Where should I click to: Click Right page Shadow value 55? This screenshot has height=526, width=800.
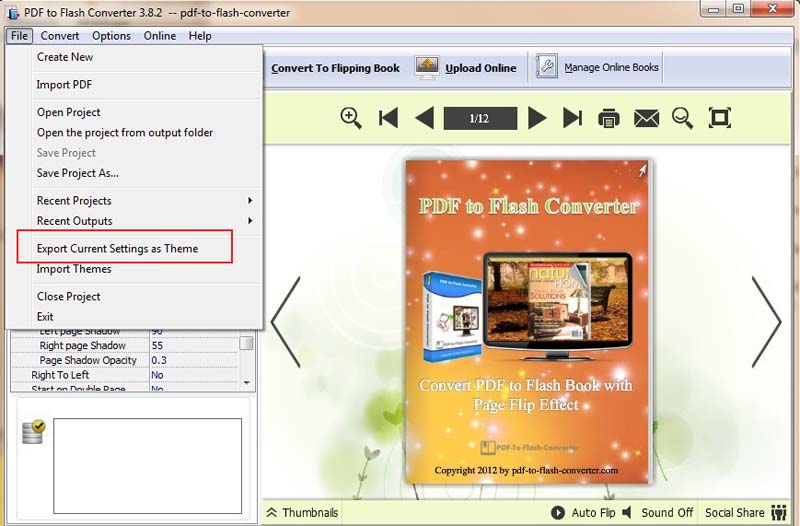click(157, 345)
